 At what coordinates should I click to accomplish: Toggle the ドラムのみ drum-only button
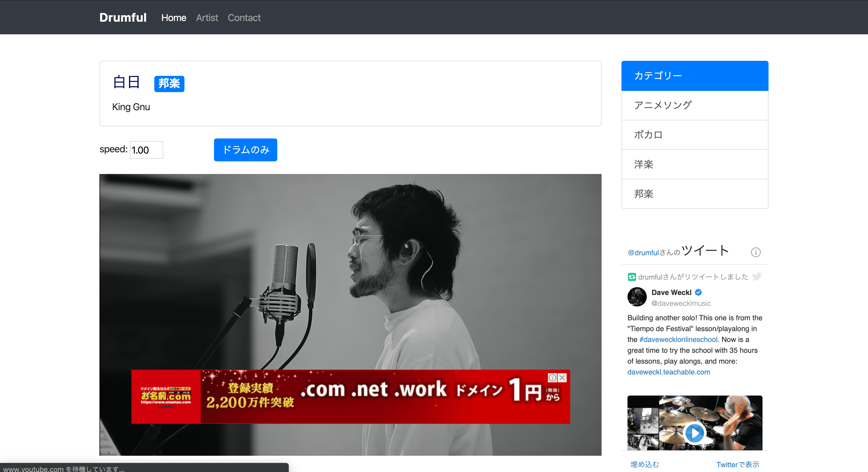pos(245,150)
